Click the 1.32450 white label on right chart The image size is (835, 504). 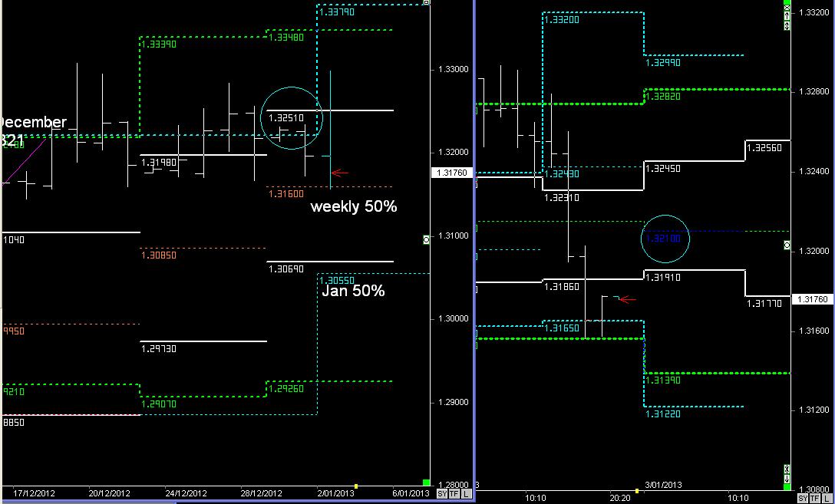[663, 169]
